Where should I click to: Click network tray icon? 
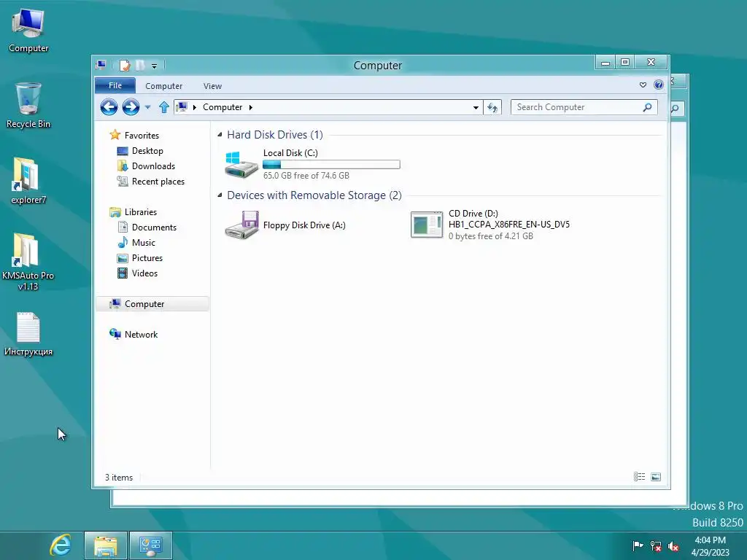tap(656, 546)
